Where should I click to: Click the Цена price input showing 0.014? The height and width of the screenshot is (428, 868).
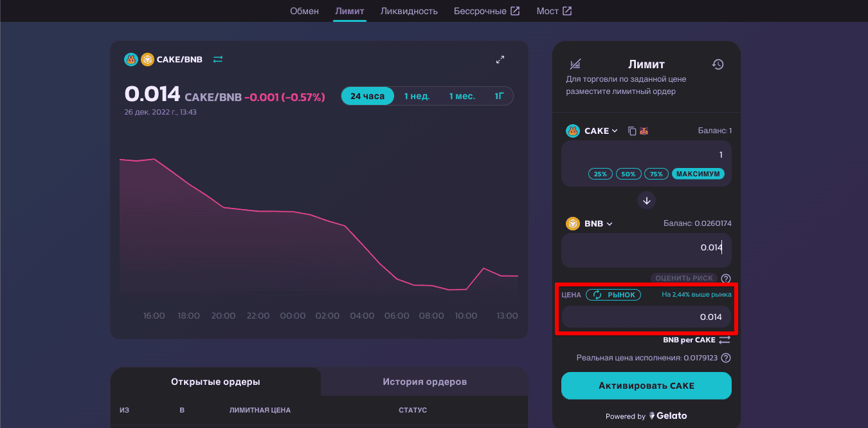click(x=647, y=317)
